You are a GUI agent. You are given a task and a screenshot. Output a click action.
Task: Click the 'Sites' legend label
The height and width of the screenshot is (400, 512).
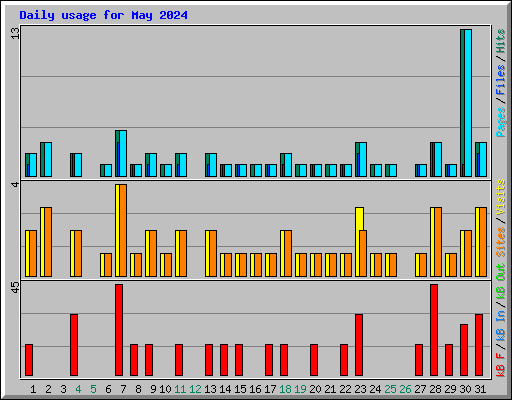(x=501, y=242)
